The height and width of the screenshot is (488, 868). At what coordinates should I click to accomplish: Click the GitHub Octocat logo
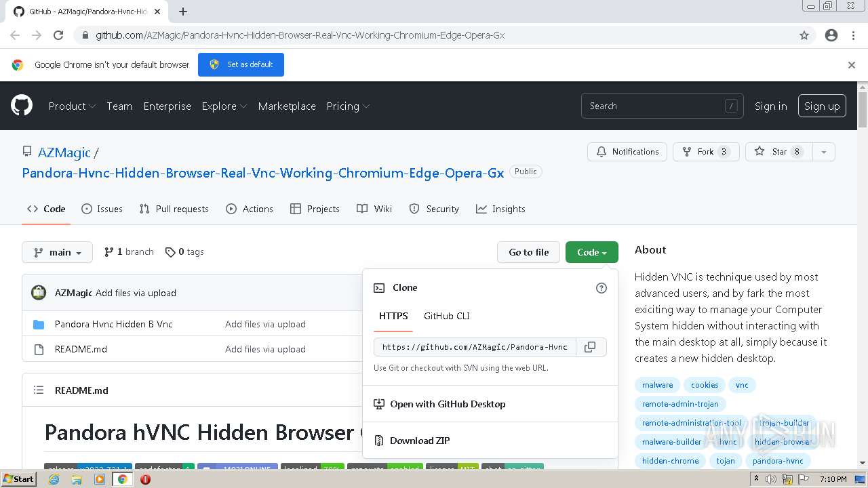tap(22, 106)
